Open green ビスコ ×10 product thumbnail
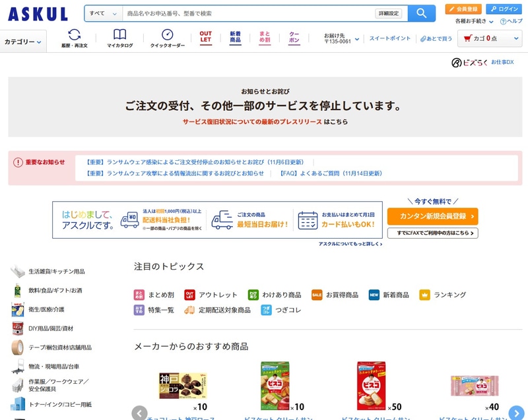Viewport: 528px width, 420px height. click(275, 386)
